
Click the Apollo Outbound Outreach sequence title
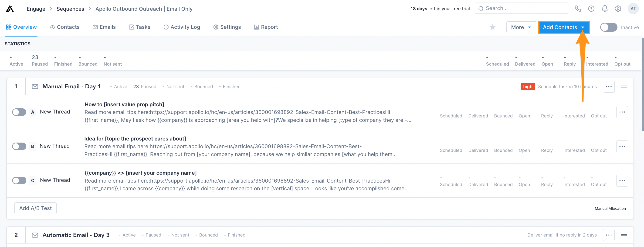(144, 9)
